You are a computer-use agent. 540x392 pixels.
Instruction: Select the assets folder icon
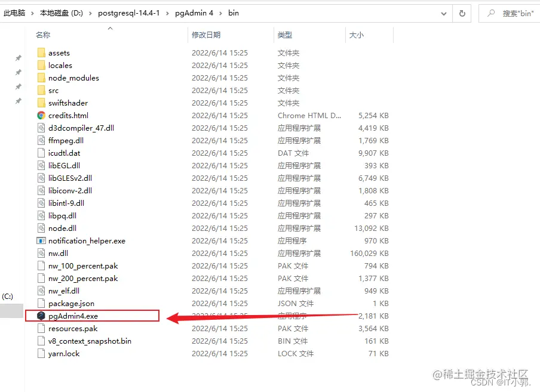tap(41, 53)
